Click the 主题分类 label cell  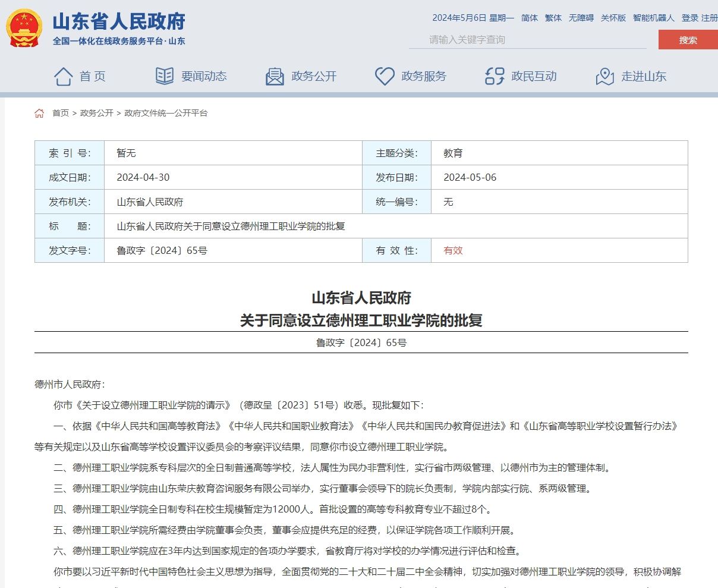397,153
